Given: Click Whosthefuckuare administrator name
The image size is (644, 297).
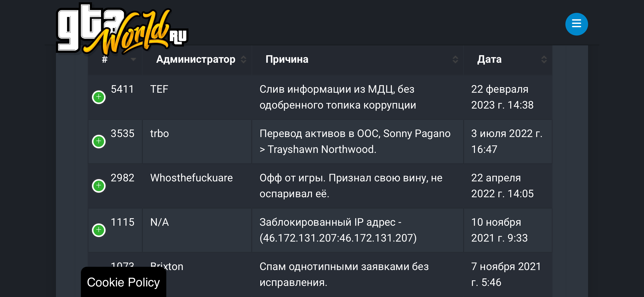Looking at the screenshot, I should click(x=191, y=178).
